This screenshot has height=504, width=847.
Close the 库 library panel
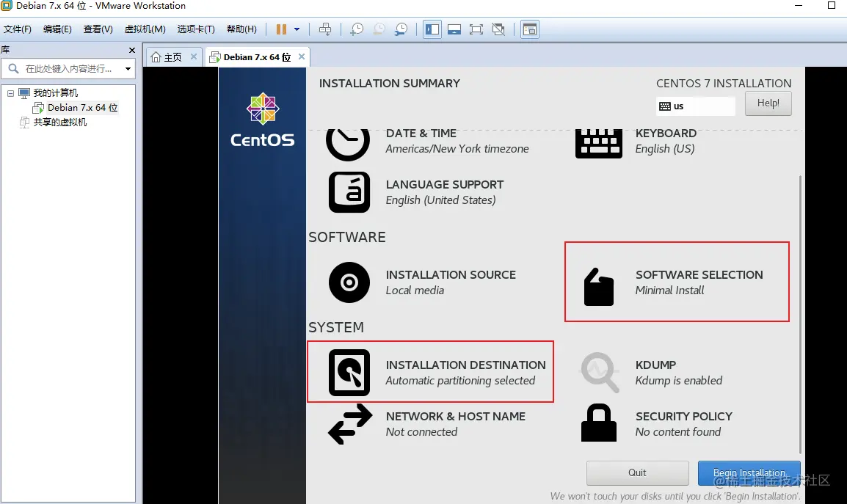tap(132, 50)
